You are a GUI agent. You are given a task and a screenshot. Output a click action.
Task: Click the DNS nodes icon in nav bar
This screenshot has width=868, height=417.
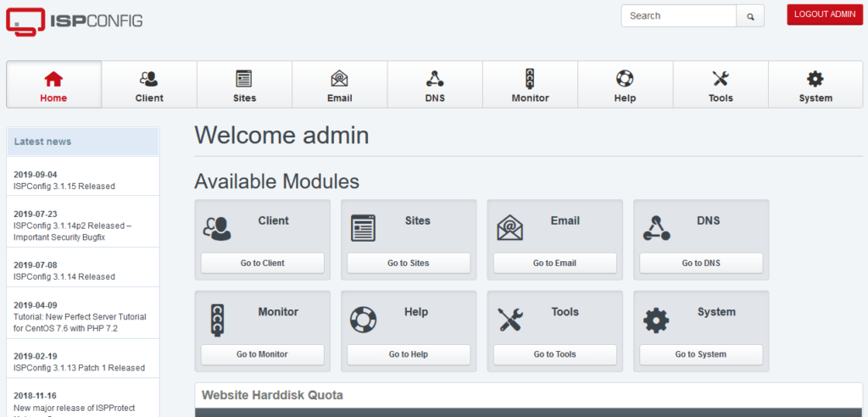(435, 79)
